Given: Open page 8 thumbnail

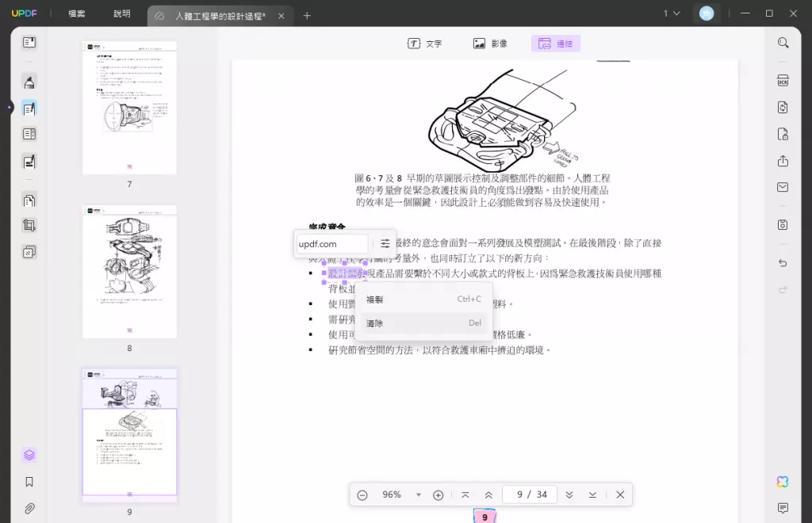Looking at the screenshot, I should coord(129,272).
